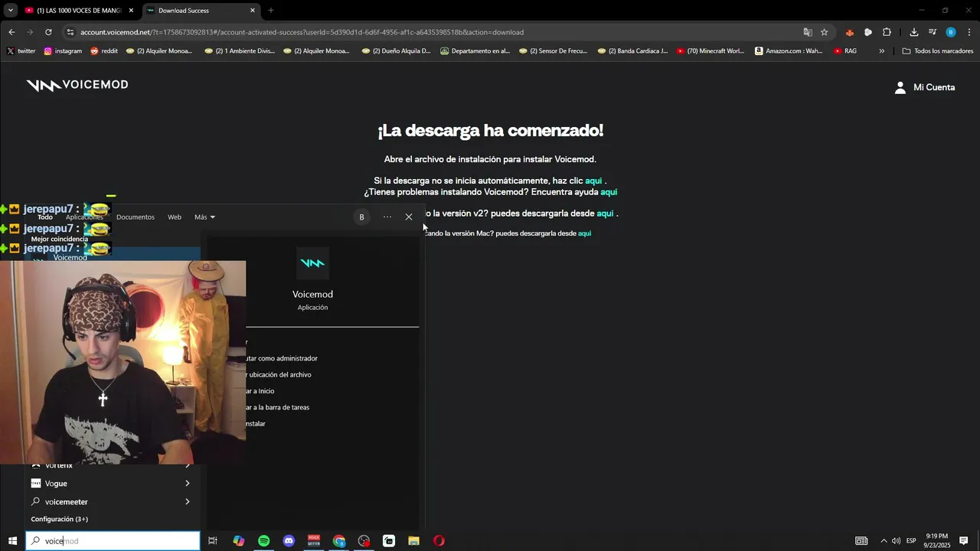The height and width of the screenshot is (551, 980).
Task: Close the Download Success tab
Action: [253, 11]
